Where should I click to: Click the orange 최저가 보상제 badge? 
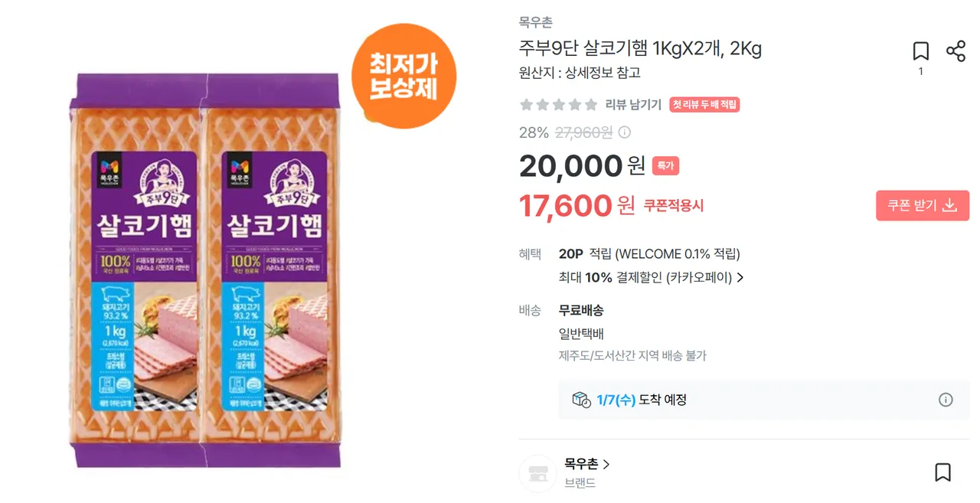pos(403,77)
